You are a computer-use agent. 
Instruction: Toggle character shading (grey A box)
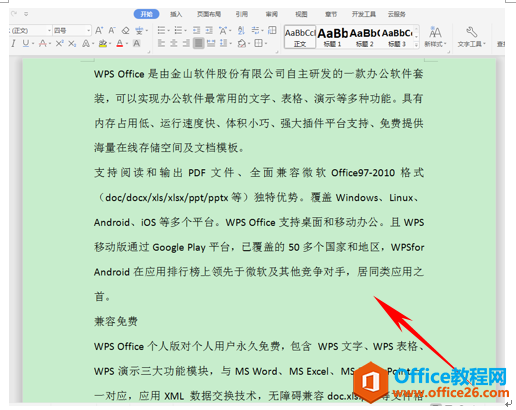point(136,43)
